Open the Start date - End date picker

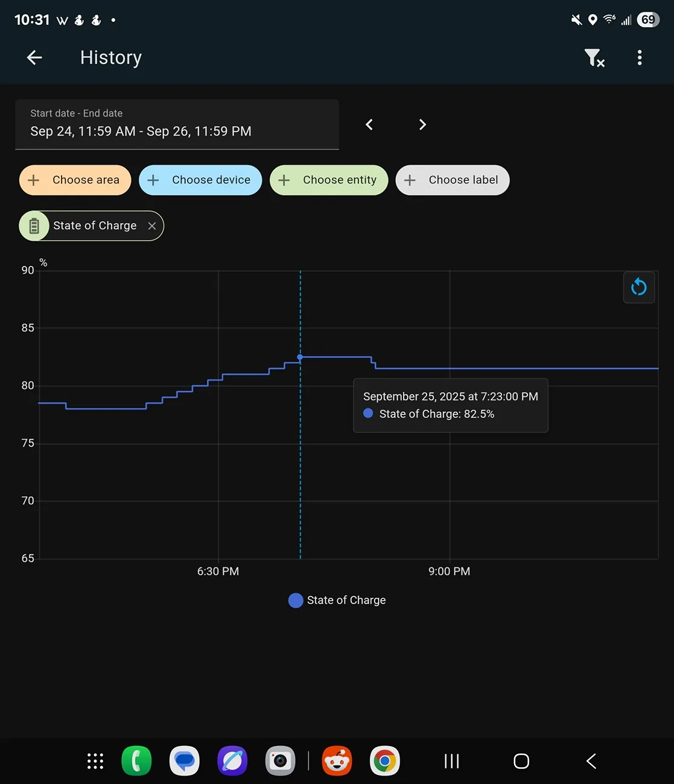[177, 124]
